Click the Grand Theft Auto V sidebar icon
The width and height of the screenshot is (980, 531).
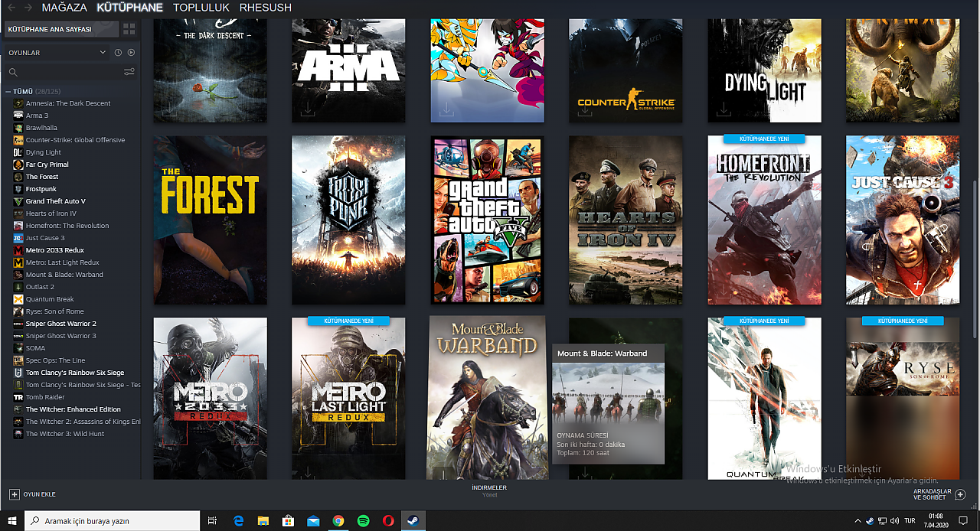[18, 201]
